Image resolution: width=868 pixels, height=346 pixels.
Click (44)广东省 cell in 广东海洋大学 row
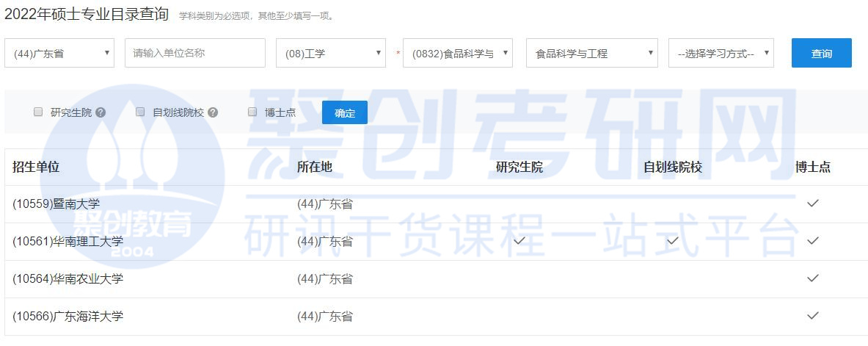(325, 316)
